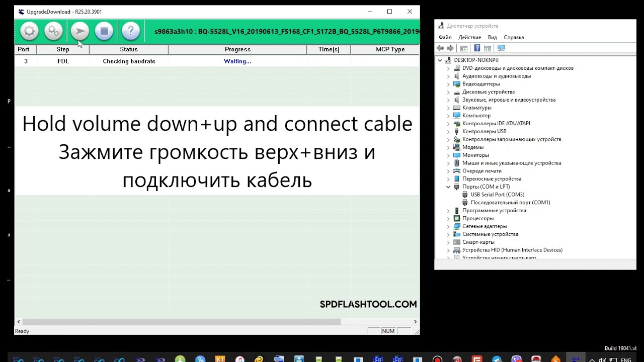The image size is (644, 362).
Task: Open the Вид menu
Action: click(x=493, y=37)
